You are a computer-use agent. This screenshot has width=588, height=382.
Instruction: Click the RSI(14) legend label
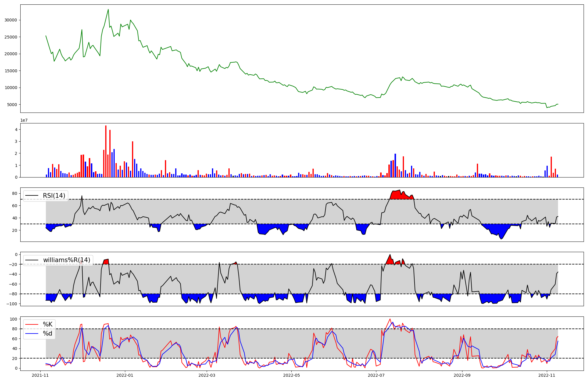[x=54, y=196]
